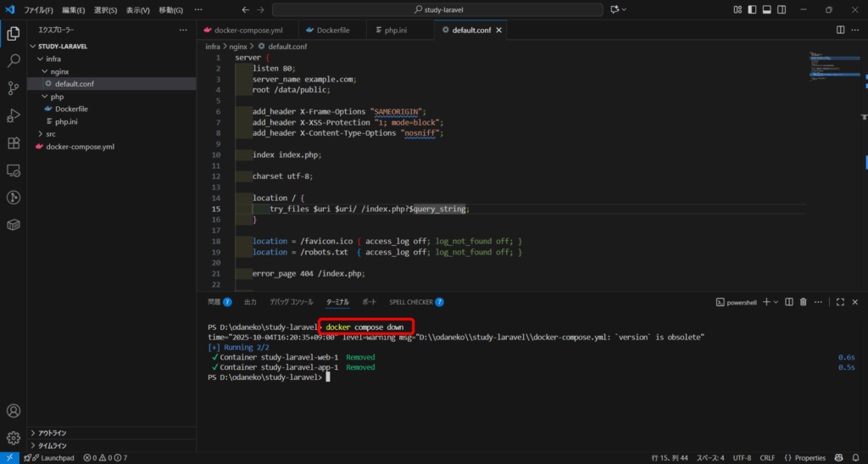Open the Source Control view
The image size is (868, 464).
point(14,88)
